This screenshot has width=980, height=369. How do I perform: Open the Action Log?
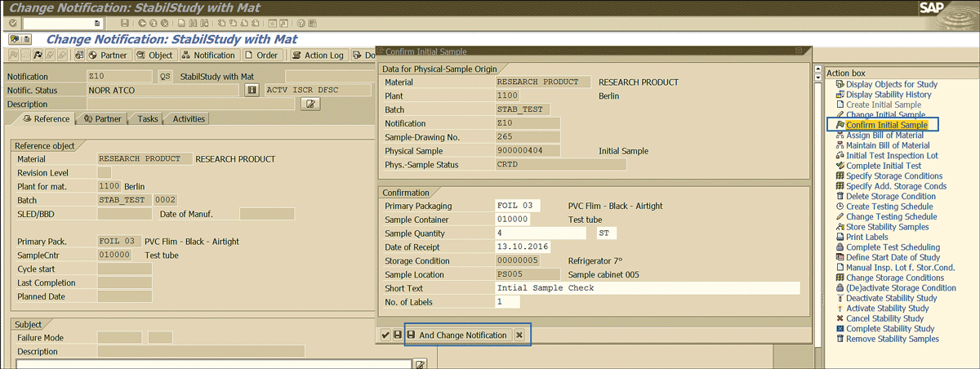[x=318, y=56]
